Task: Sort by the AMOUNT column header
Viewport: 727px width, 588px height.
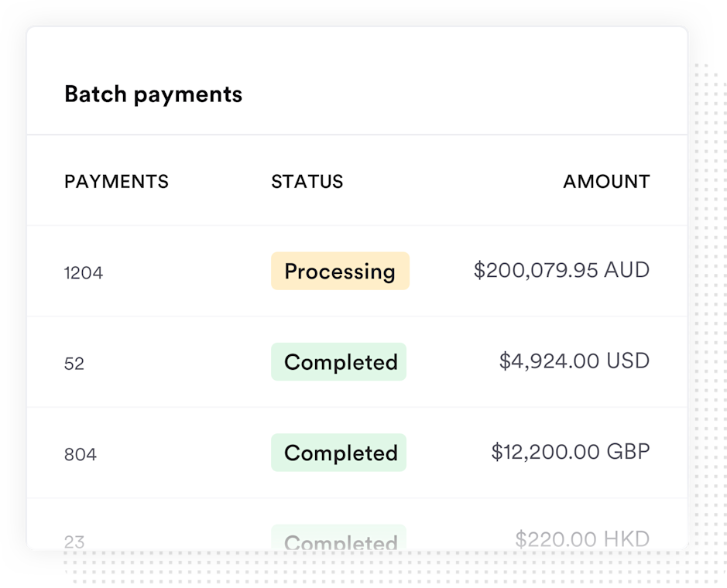Action: 606,181
